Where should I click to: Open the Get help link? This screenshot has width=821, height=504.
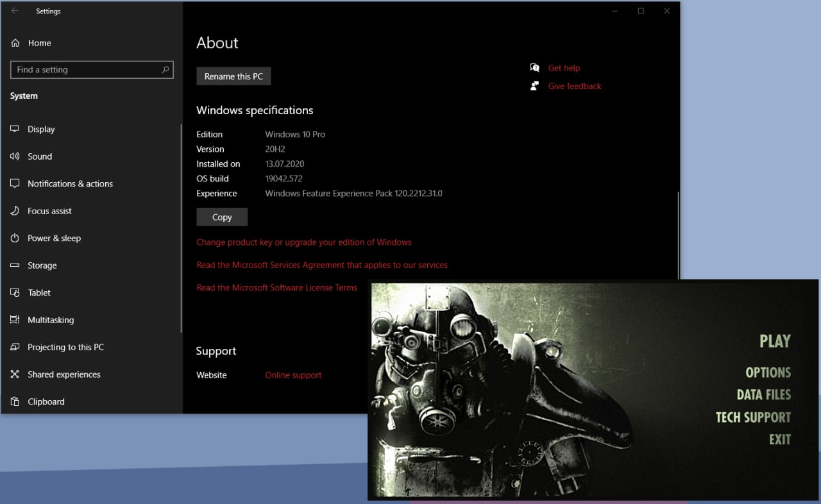pyautogui.click(x=564, y=68)
